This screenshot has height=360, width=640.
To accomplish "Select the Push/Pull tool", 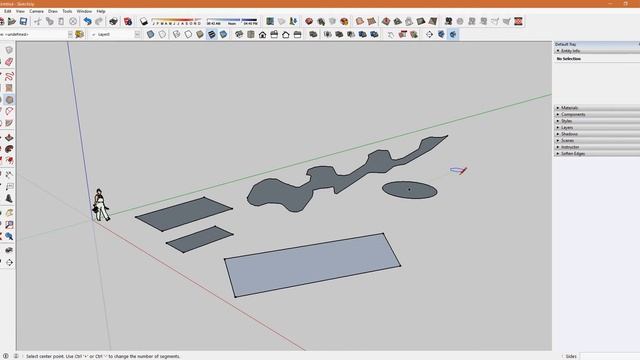I will [9, 138].
